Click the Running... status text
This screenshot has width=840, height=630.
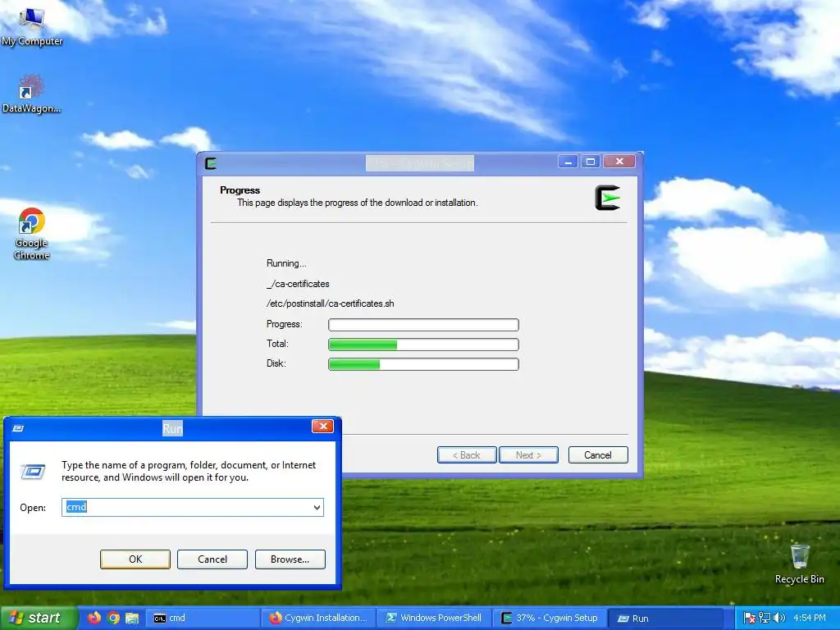[286, 263]
